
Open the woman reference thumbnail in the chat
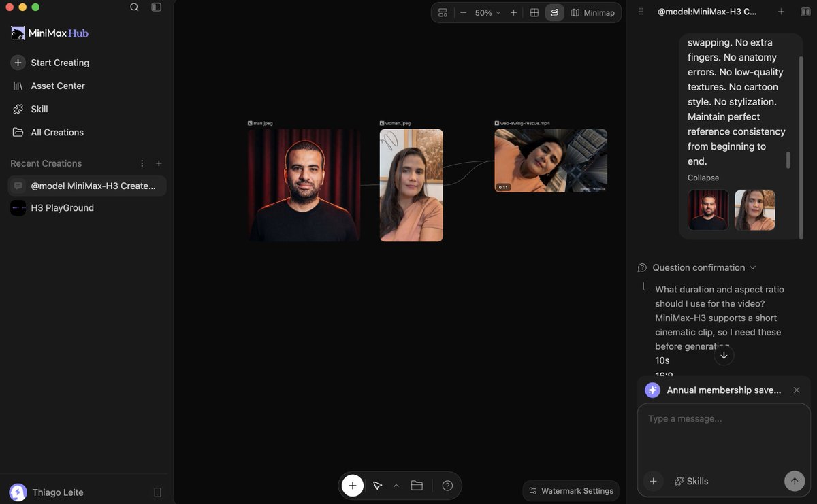(x=755, y=209)
